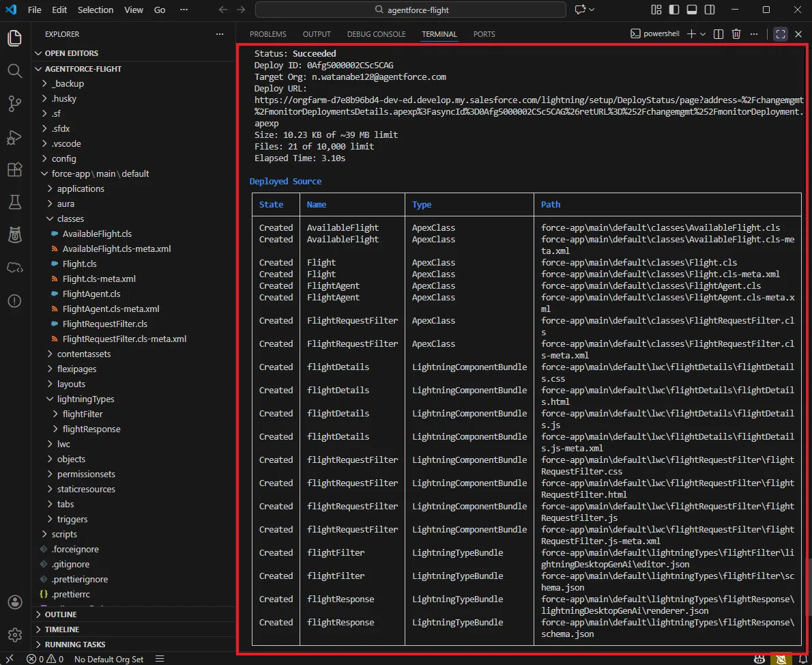Click the yellow crossed-out icon in status bar

click(781, 659)
